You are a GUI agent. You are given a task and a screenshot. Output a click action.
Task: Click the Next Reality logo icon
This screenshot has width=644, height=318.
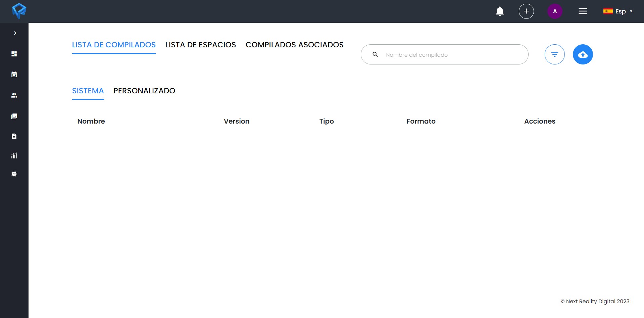19,11
